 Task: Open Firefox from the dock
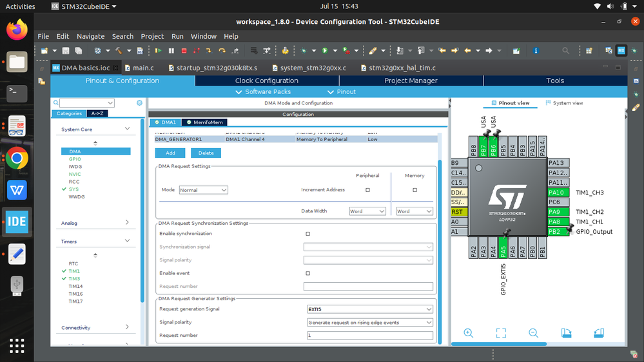[17, 30]
